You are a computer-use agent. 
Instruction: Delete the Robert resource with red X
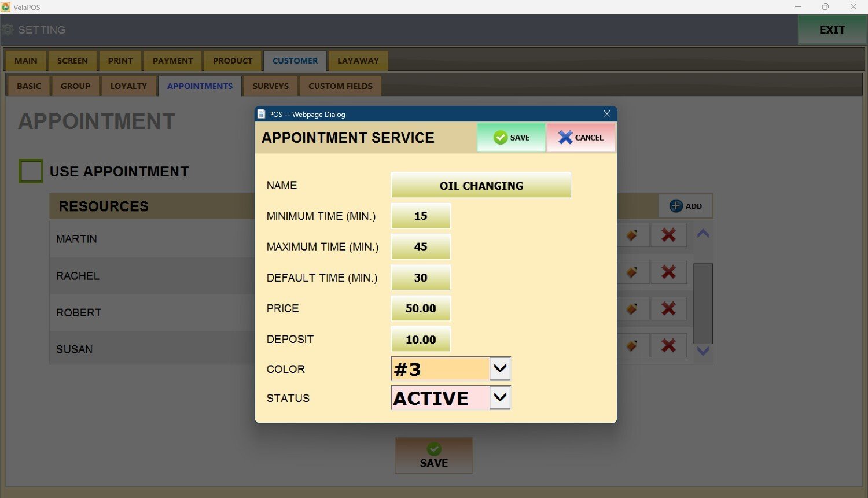668,309
